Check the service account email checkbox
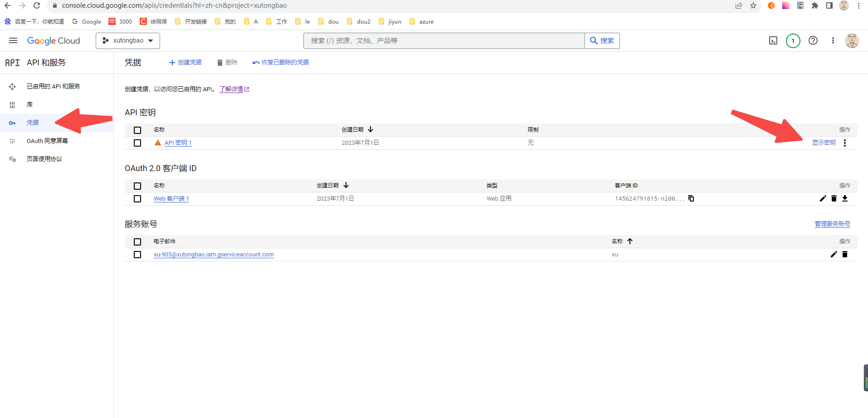868x418 pixels. [137, 254]
